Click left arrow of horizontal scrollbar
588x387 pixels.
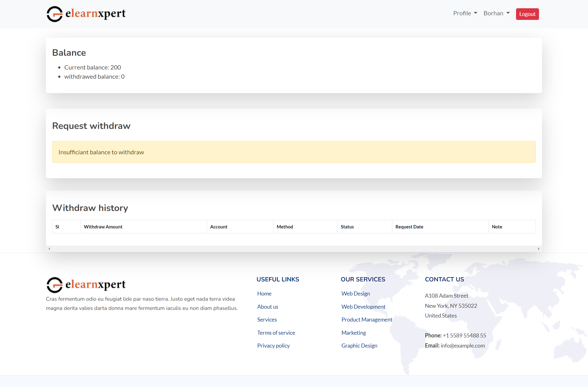coord(49,249)
